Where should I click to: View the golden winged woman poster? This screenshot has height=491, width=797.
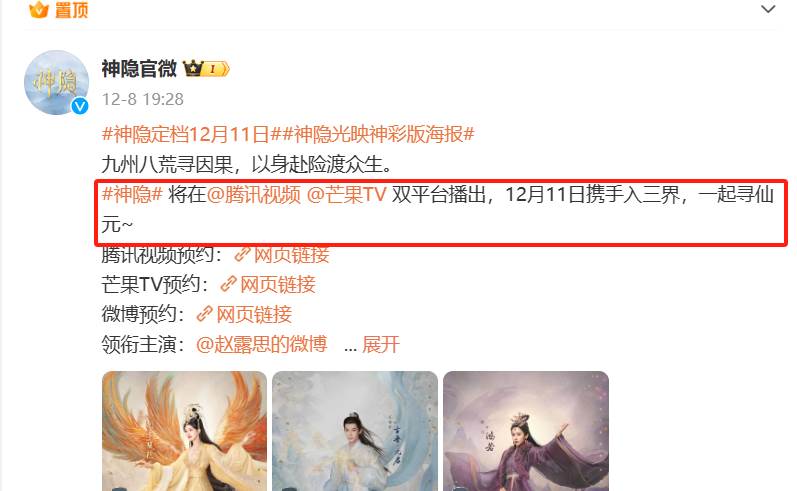[185, 431]
